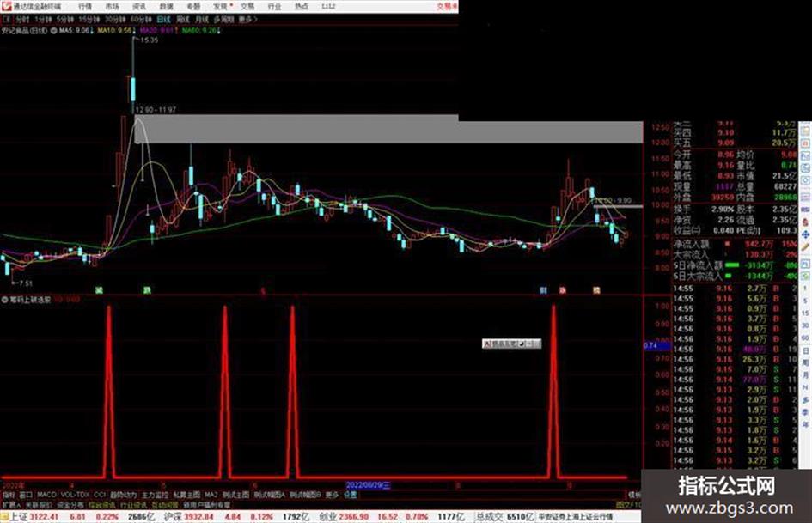812x523 pixels.
Task: Click the 设置 indicator settings button
Action: tap(350, 495)
